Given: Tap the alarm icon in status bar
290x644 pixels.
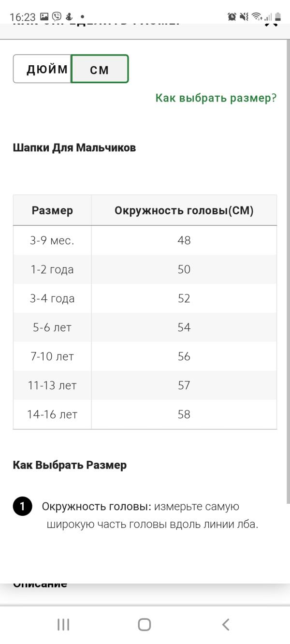Looking at the screenshot, I should click(232, 16).
